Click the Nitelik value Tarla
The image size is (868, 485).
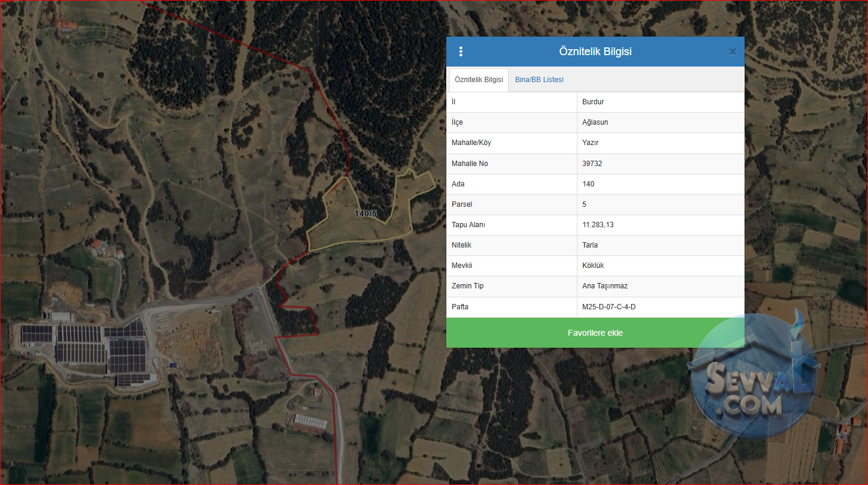pos(590,245)
